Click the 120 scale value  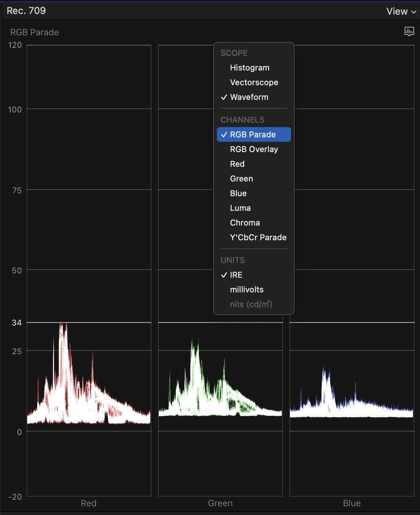pos(15,45)
